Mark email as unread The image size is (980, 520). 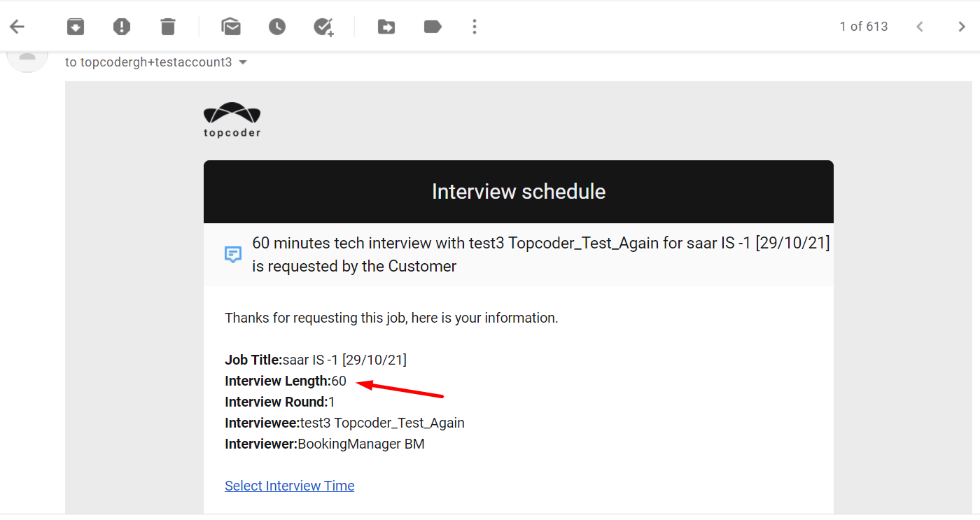coord(231,27)
